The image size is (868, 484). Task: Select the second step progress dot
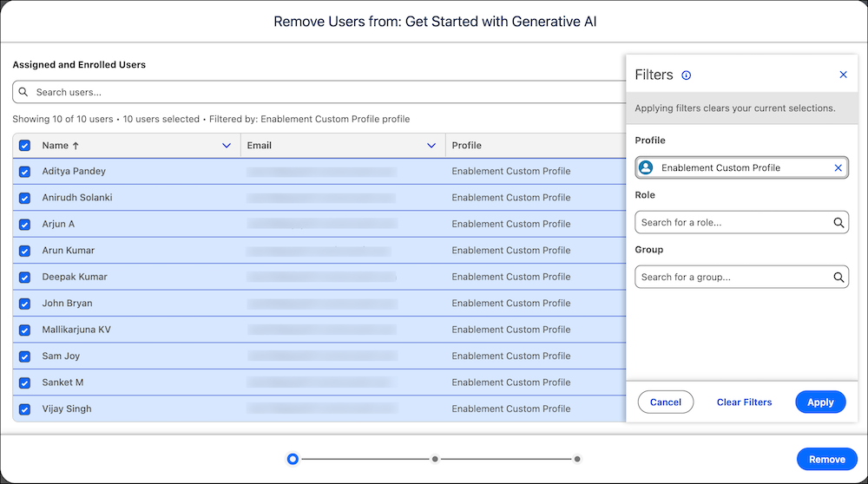pos(435,459)
